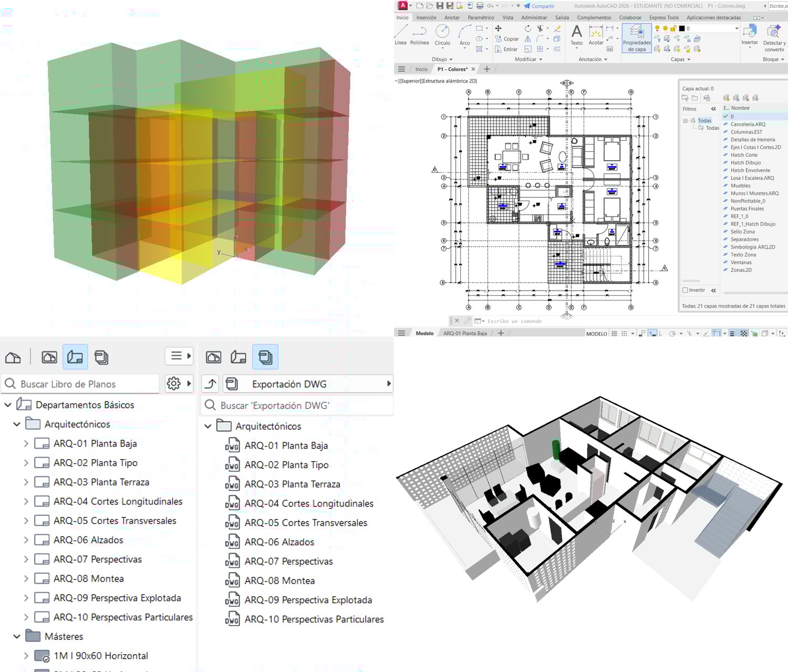Expand the Modificar panel dropdown
The width and height of the screenshot is (788, 672).
point(528,59)
